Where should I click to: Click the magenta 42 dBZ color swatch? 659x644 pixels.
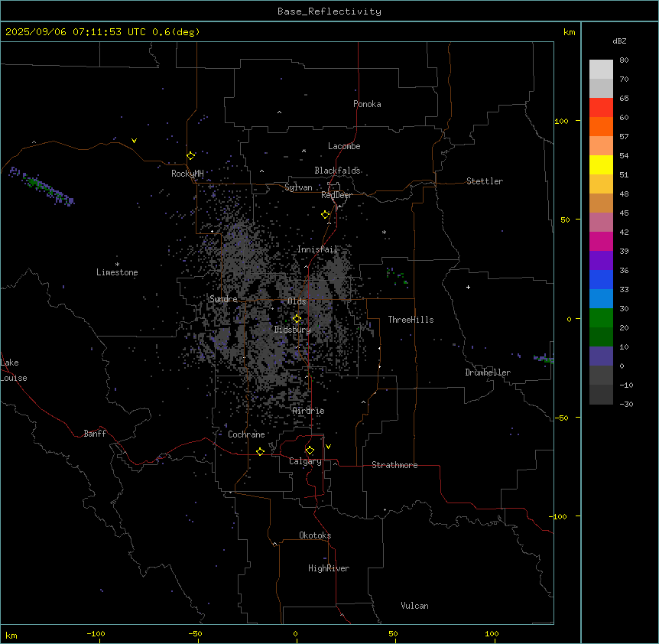601,241
